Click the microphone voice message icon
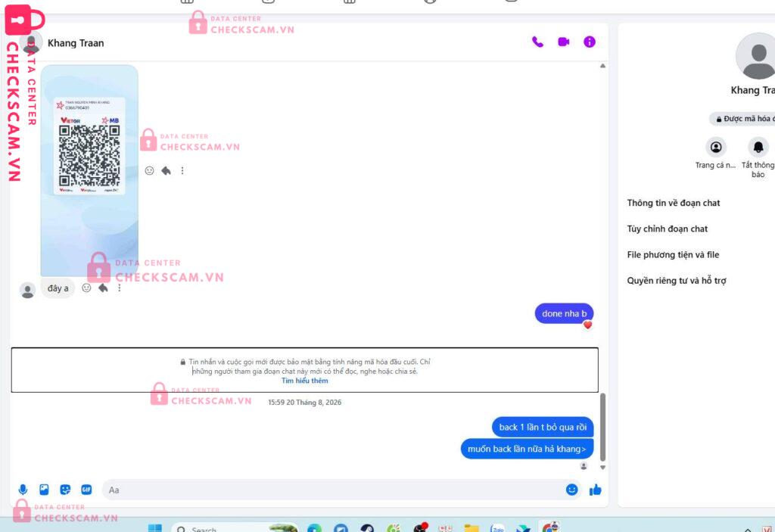This screenshot has width=775, height=532. click(x=23, y=490)
